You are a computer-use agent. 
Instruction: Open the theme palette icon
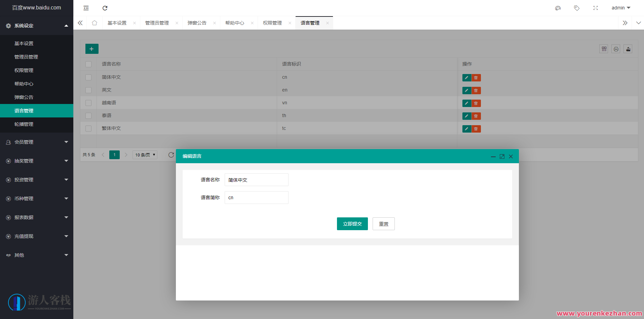(558, 8)
